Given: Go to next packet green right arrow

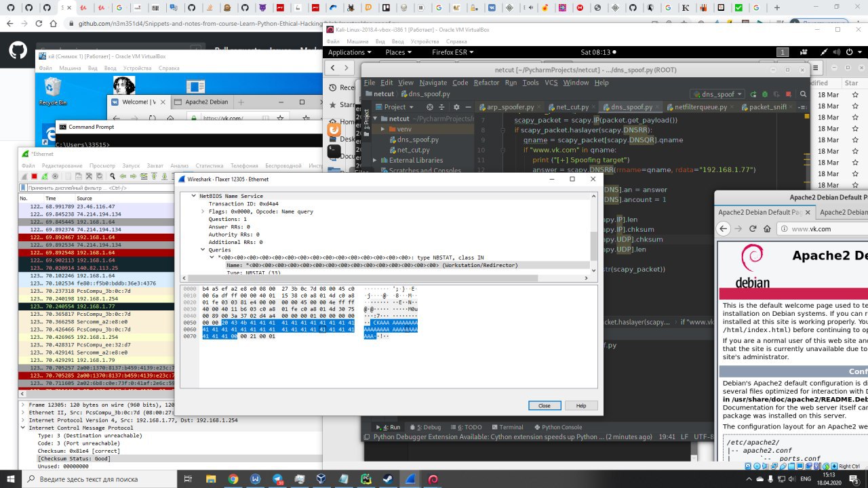Looking at the screenshot, I should tap(133, 176).
